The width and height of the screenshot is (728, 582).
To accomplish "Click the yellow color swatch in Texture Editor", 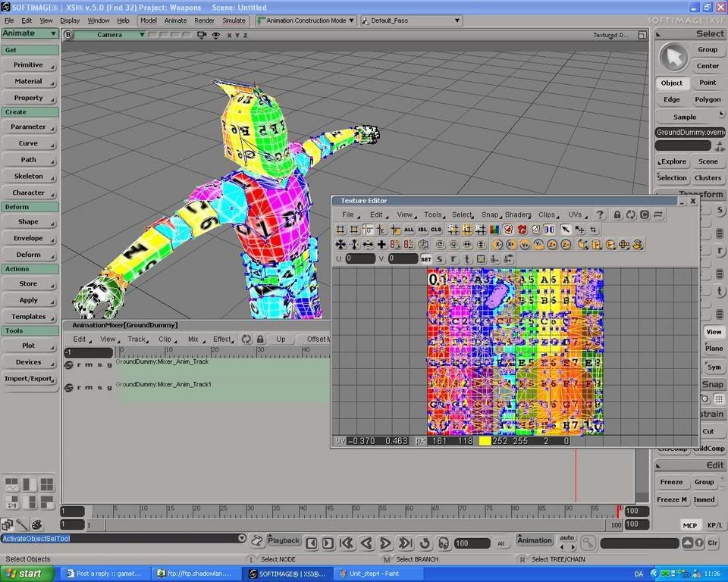I will point(484,440).
